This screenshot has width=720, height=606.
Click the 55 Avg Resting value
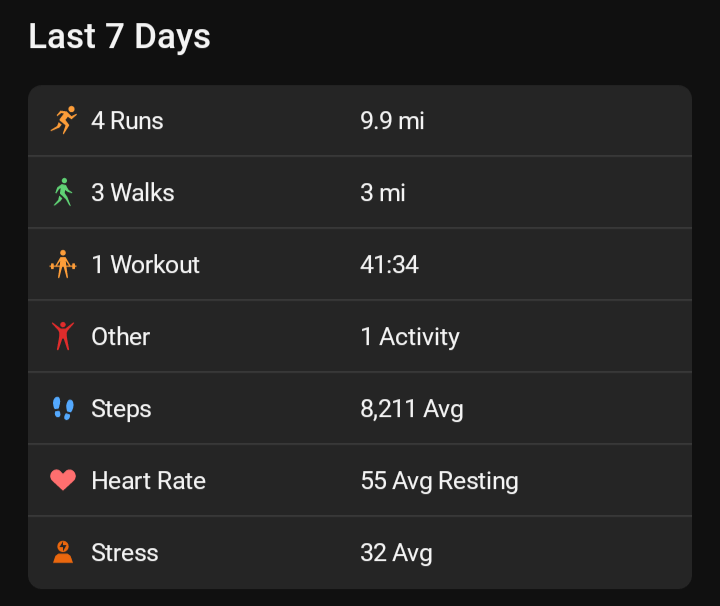point(439,481)
